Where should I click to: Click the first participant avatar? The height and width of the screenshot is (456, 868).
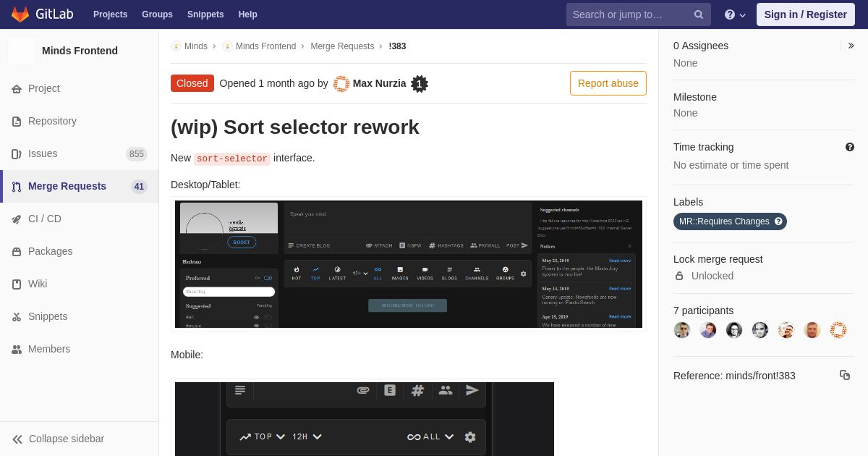point(682,330)
